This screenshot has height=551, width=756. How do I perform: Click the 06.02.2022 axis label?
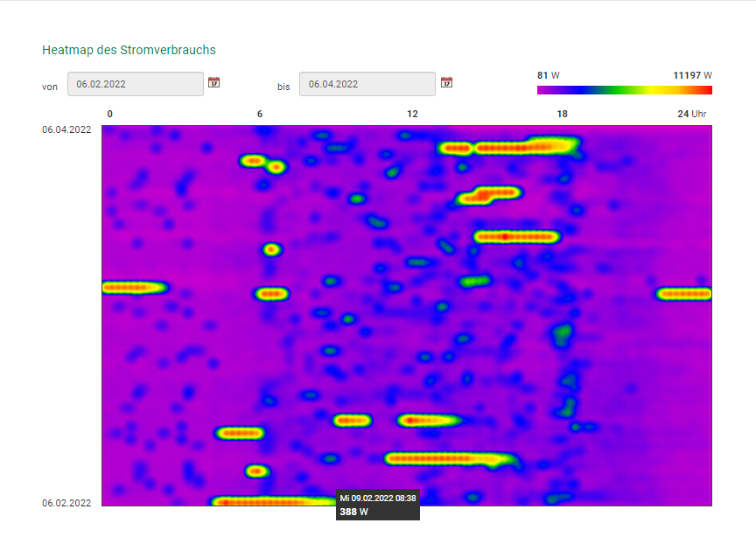[x=66, y=503]
